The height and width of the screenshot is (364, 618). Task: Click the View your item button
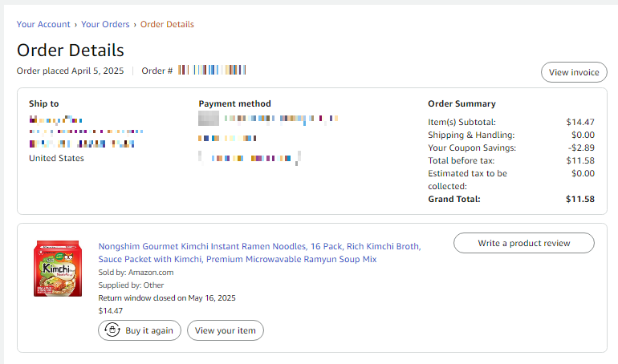coord(225,330)
